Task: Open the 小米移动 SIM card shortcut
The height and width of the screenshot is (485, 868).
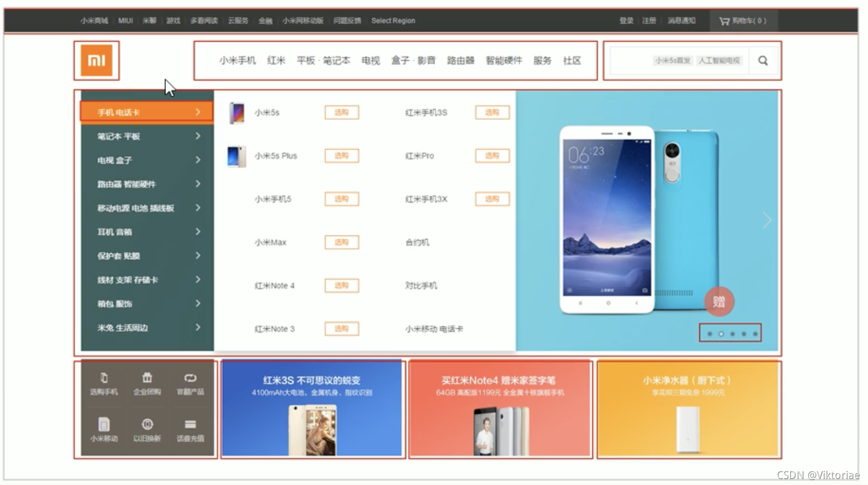Action: [104, 429]
